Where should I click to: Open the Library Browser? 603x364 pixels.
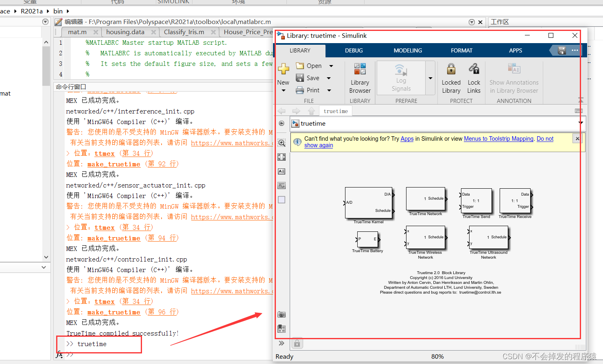[x=360, y=78]
